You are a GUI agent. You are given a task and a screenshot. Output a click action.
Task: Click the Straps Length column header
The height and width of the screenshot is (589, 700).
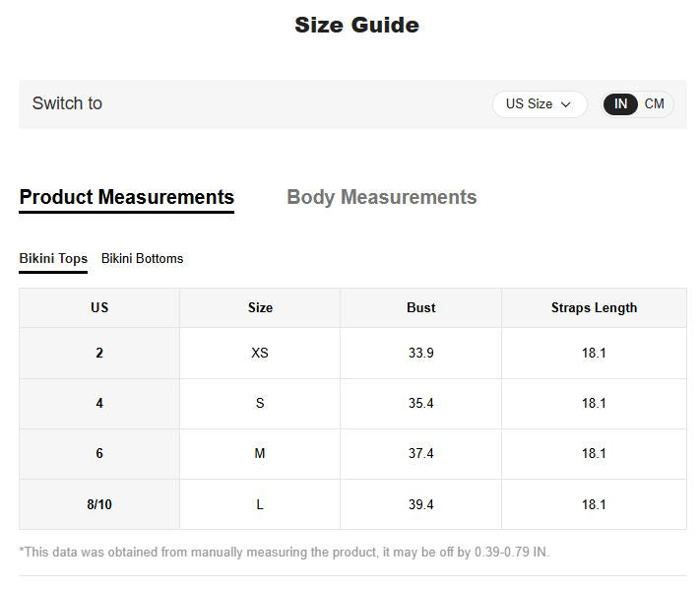tap(594, 307)
